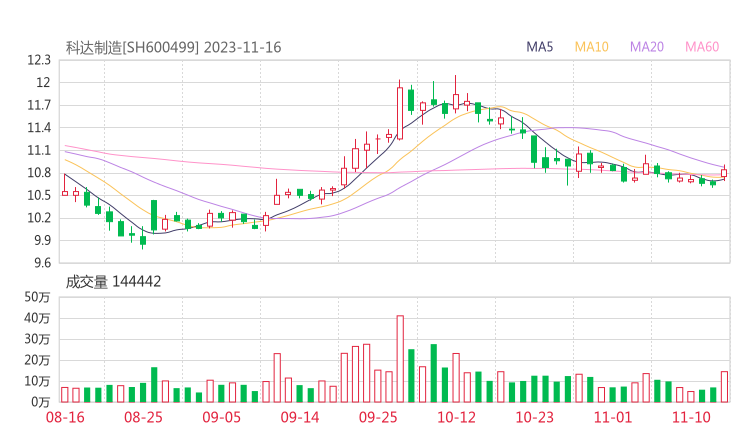Viewport: 740px width, 440px height.
Task: Click the 11-10 date label
Action: (x=691, y=417)
